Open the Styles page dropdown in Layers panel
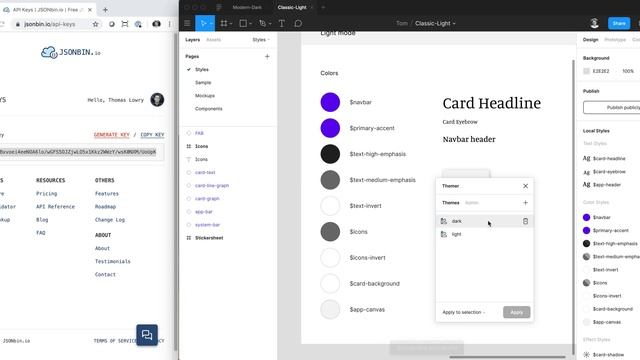The image size is (640, 360). (x=261, y=40)
